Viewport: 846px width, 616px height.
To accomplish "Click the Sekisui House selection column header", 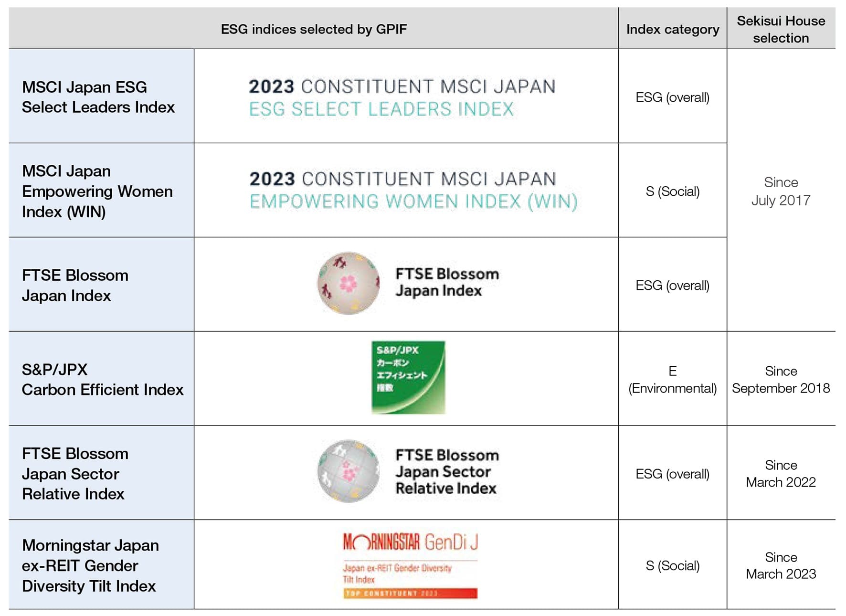I will (x=781, y=29).
